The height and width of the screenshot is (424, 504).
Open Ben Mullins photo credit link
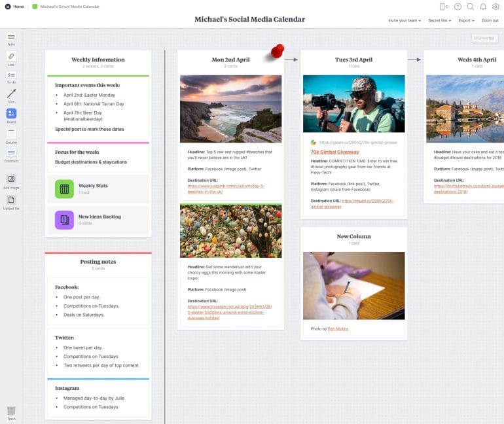click(x=338, y=329)
